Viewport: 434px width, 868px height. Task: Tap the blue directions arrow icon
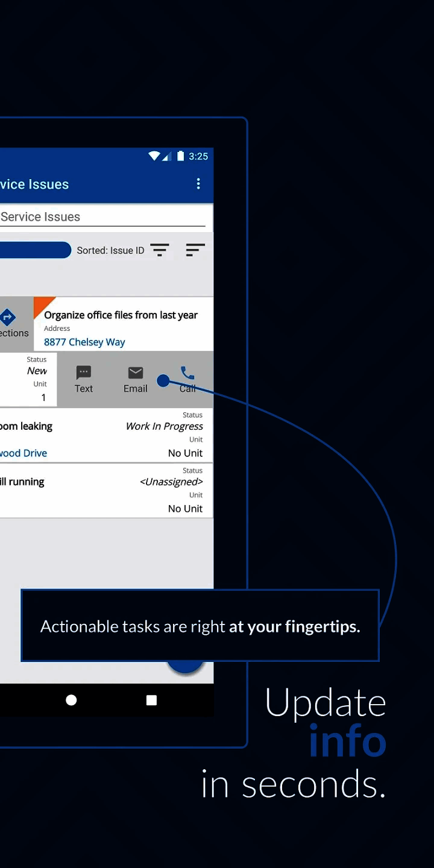tap(8, 317)
